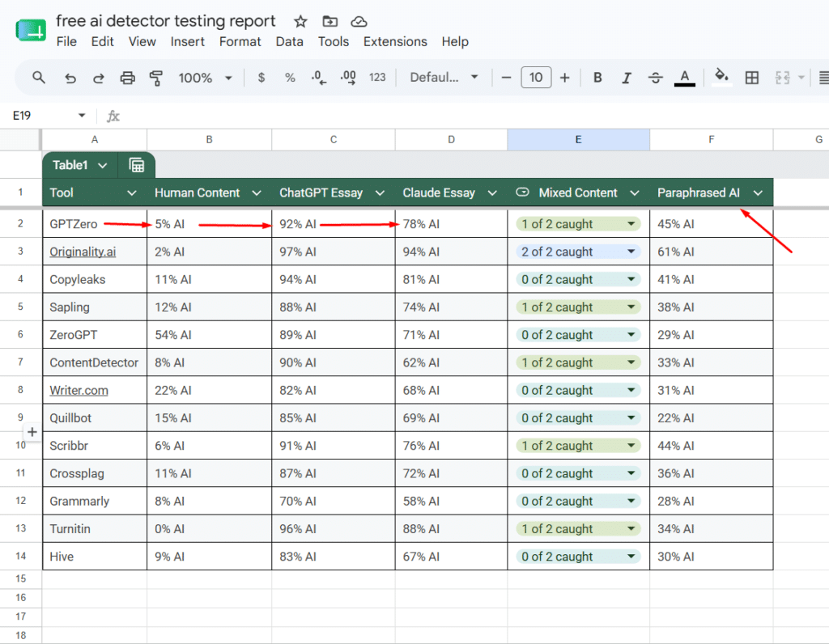The width and height of the screenshot is (829, 644).
Task: Open Originality.ai's 2 of 2 caught dropdown
Action: tap(578, 252)
